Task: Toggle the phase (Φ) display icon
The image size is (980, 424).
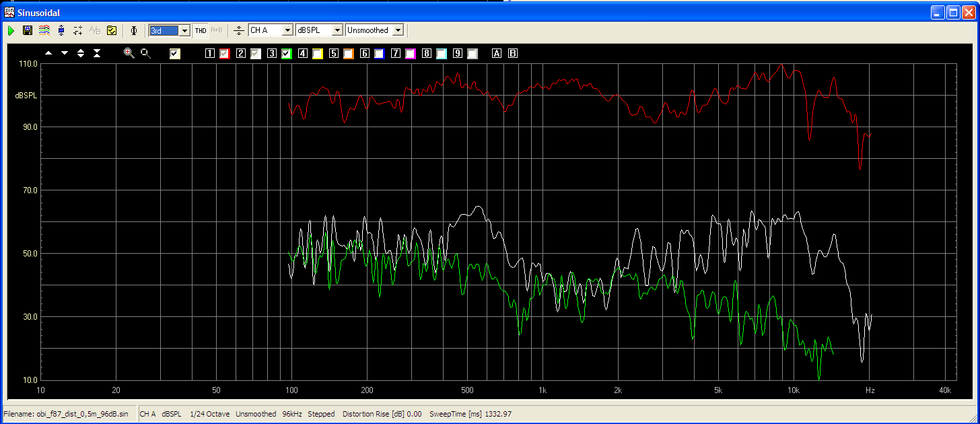Action: pyautogui.click(x=134, y=30)
